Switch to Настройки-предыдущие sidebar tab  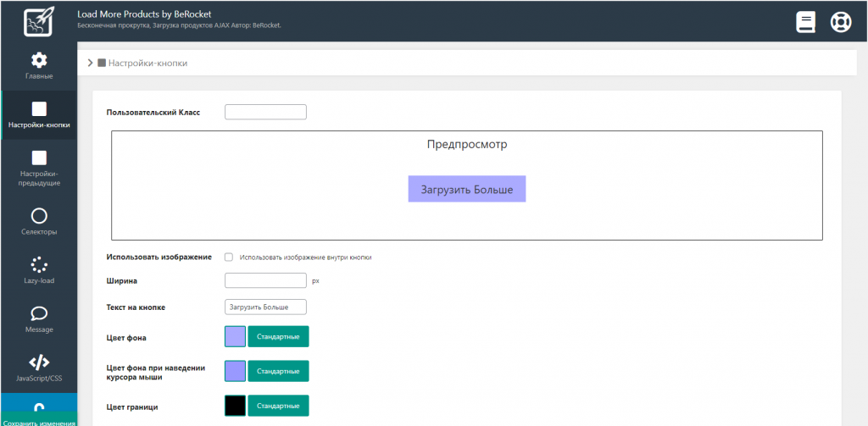point(39,165)
